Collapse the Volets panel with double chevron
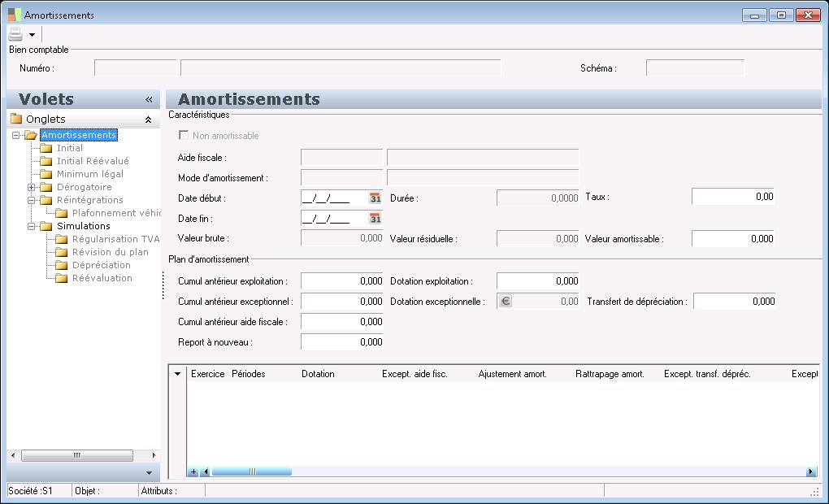Viewport: 829px width, 504px height. tap(149, 99)
